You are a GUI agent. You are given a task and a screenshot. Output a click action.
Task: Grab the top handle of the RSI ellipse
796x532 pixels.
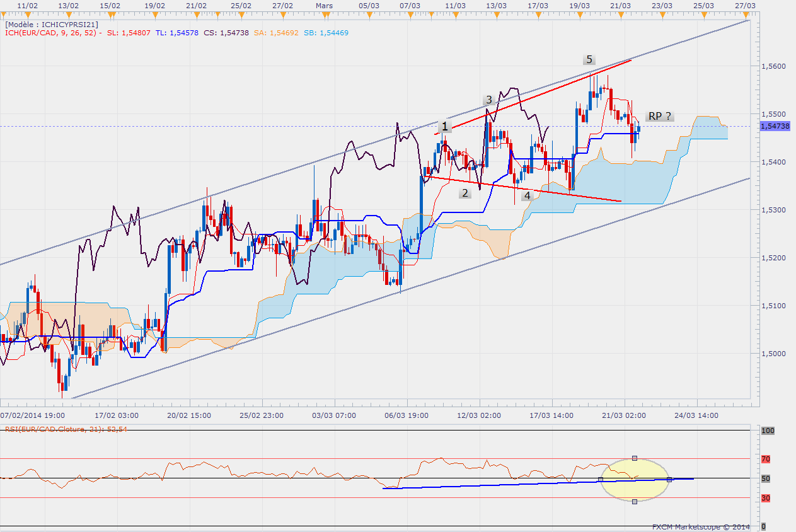tap(635, 458)
